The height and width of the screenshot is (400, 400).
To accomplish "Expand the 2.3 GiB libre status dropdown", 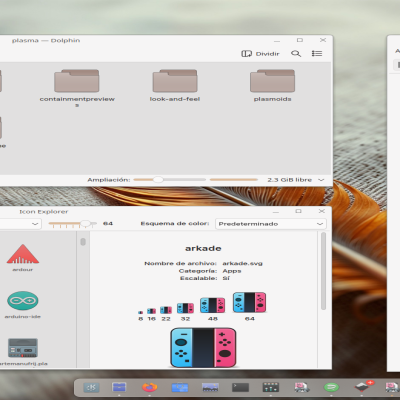I will [321, 180].
